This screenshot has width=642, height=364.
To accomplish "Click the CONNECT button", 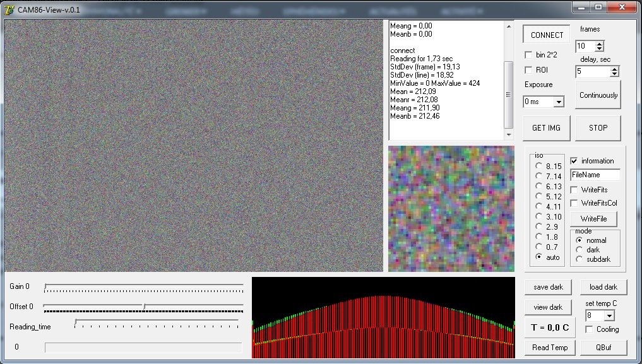I will [547, 35].
